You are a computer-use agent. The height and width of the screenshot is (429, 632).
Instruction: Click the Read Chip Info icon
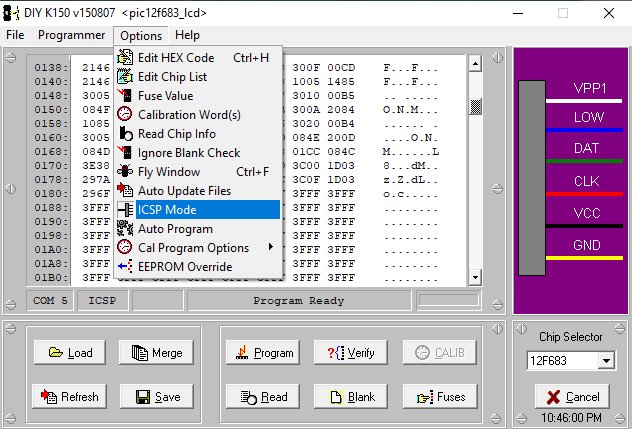pyautogui.click(x=125, y=133)
